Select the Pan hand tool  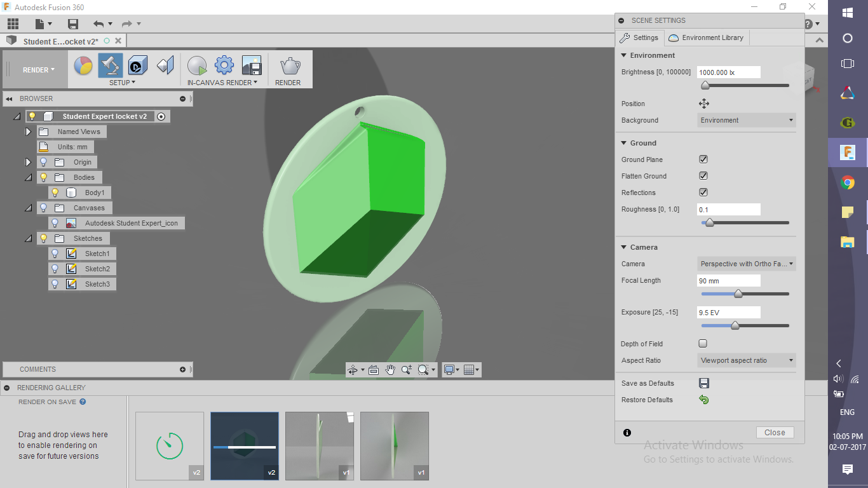pos(390,370)
